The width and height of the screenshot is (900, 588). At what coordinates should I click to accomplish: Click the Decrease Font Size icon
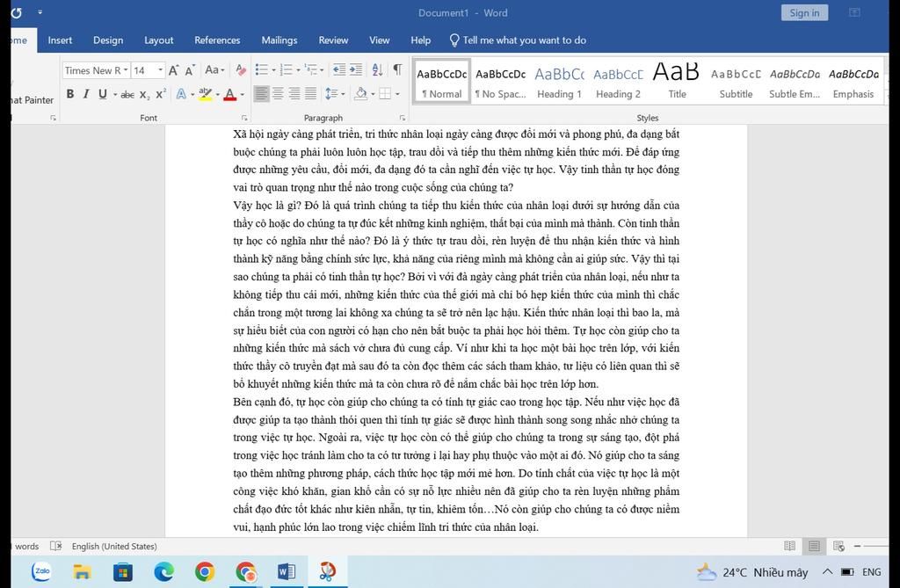190,70
